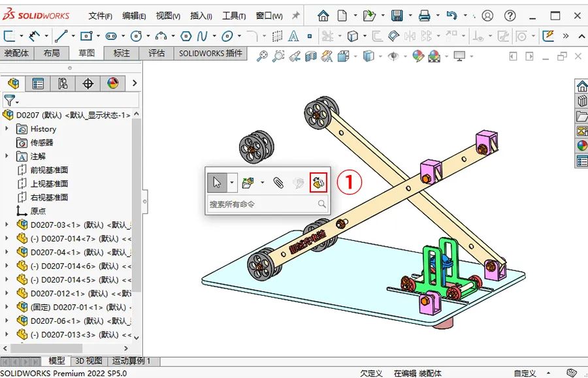
Task: Click the Convert Entities cube icon
Action: click(353, 36)
